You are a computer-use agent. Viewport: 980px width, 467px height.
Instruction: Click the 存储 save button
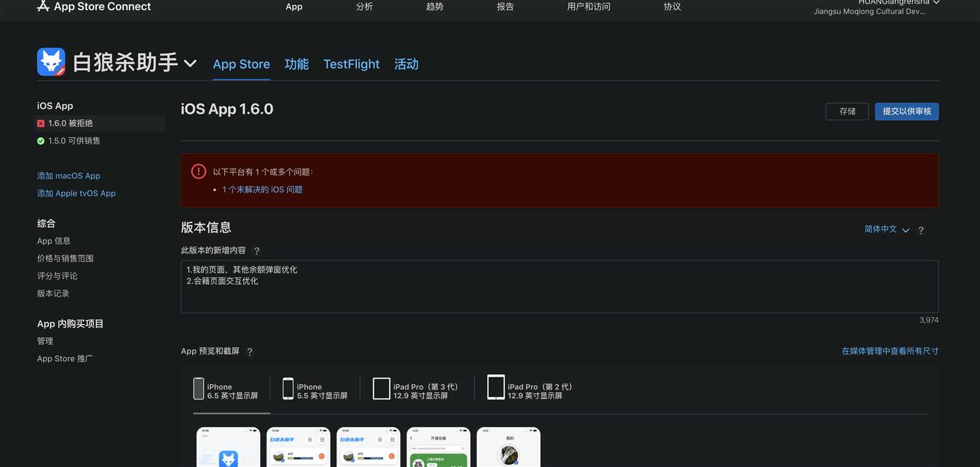point(847,111)
